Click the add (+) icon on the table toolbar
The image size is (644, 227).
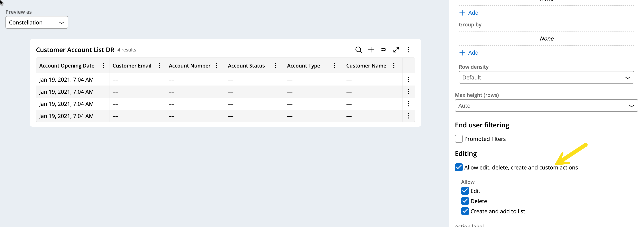point(371,50)
